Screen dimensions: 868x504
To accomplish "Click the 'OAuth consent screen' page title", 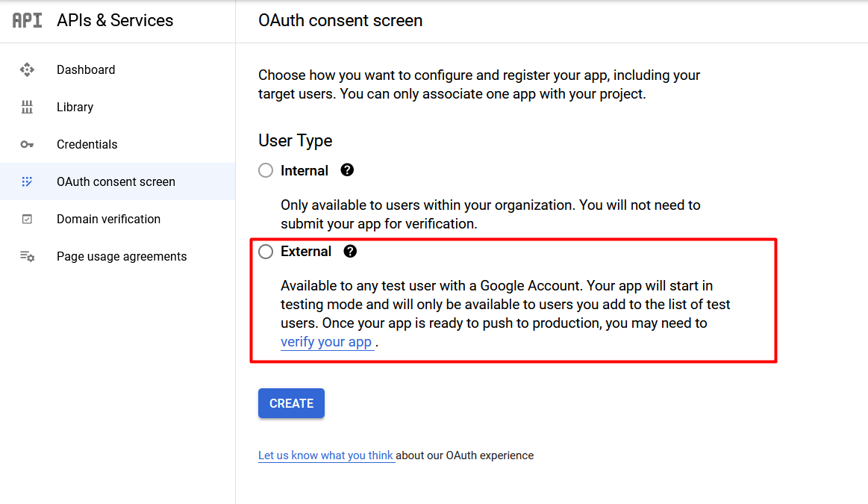I will tap(340, 20).
